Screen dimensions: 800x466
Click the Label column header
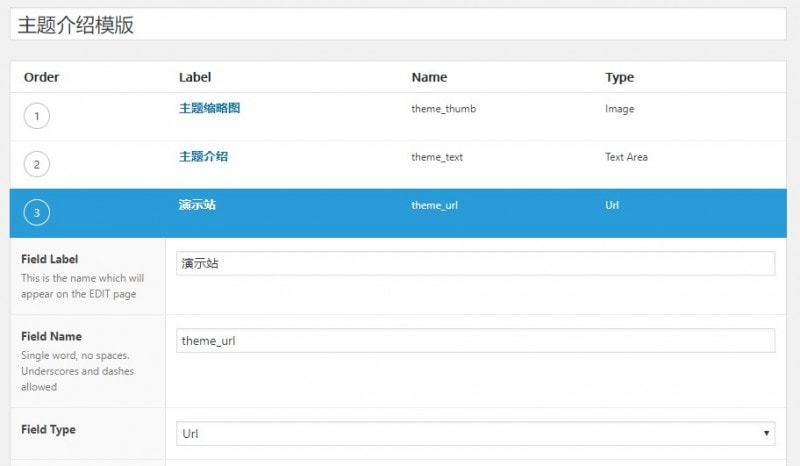[195, 77]
